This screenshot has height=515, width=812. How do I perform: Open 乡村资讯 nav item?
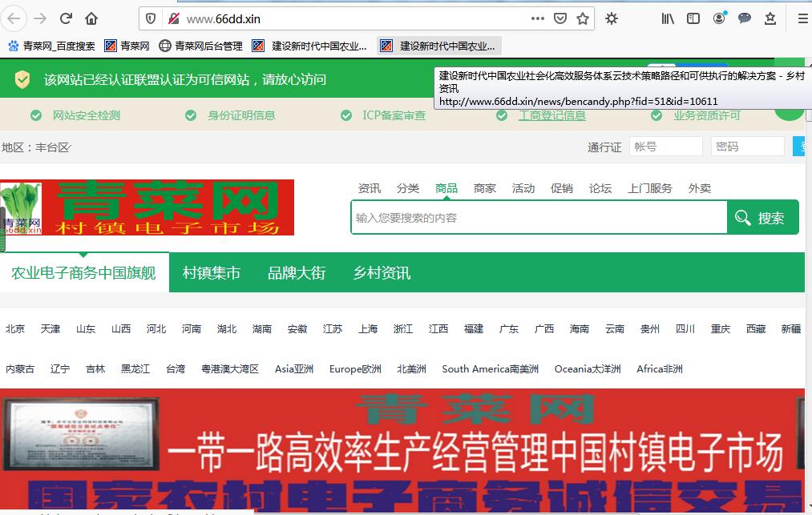coord(382,273)
